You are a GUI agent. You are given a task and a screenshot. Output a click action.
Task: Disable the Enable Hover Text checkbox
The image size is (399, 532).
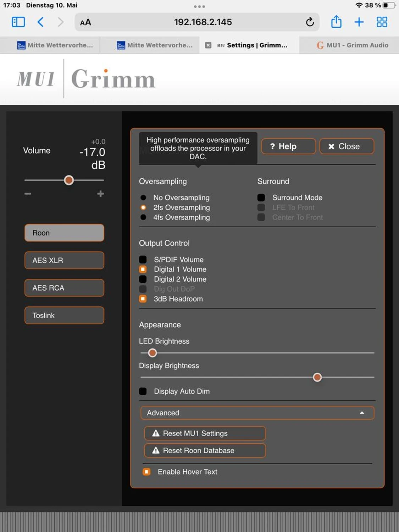pos(146,472)
